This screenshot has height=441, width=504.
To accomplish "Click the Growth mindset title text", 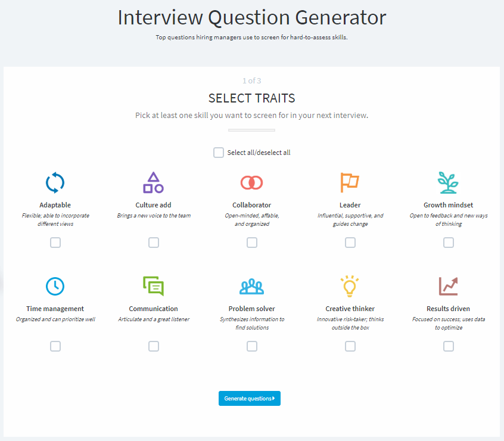I will [x=448, y=205].
